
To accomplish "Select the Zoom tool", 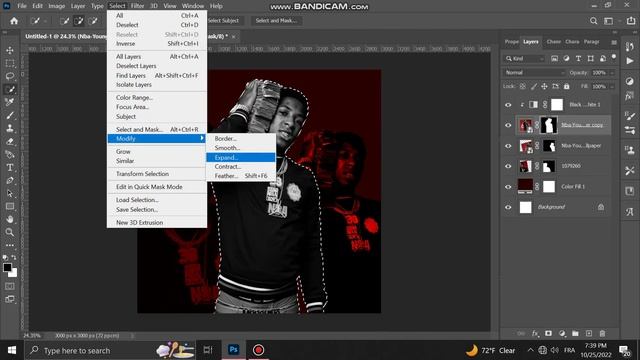I will coord(10,232).
